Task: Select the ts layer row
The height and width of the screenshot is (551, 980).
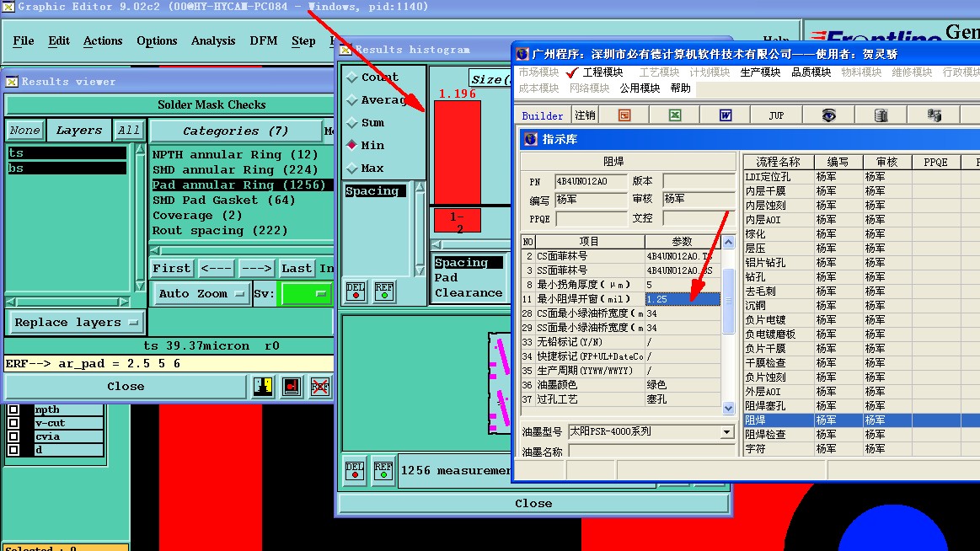Action: pyautogui.click(x=67, y=153)
